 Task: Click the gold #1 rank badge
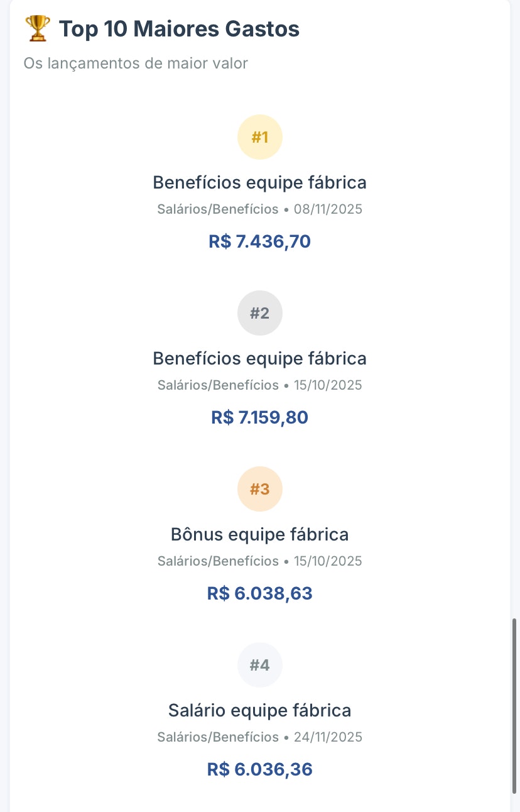click(260, 137)
